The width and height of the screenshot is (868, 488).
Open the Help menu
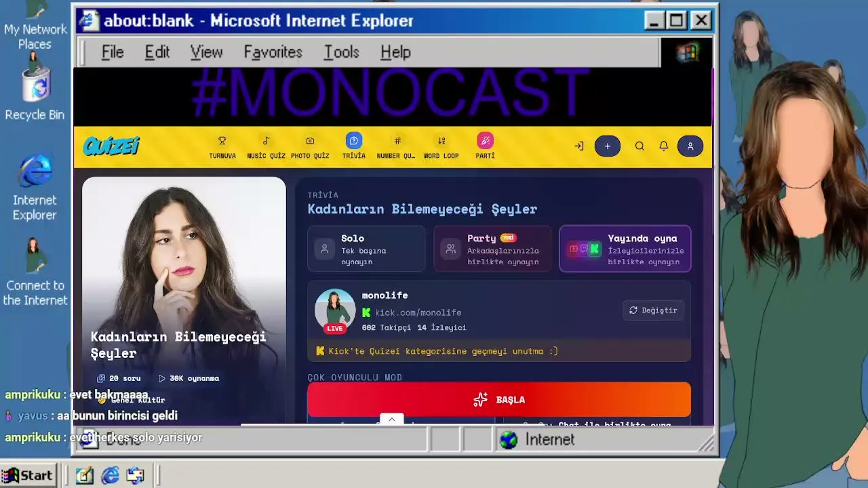click(395, 52)
